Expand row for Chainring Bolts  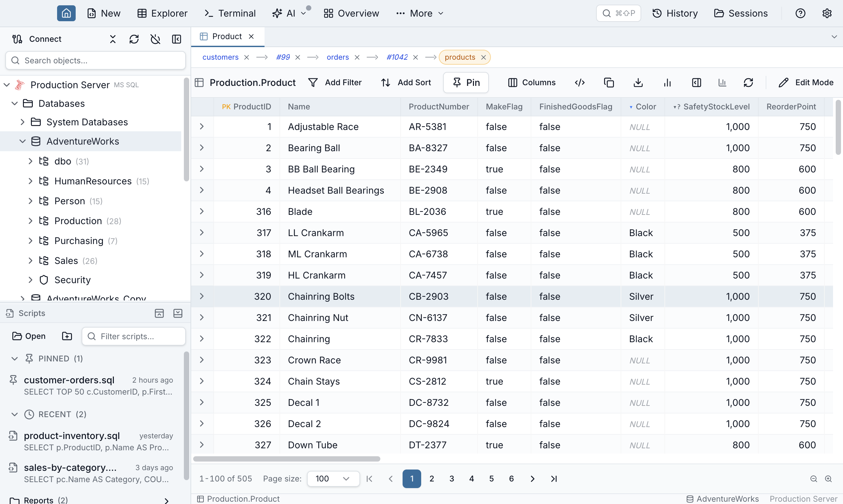tap(201, 296)
